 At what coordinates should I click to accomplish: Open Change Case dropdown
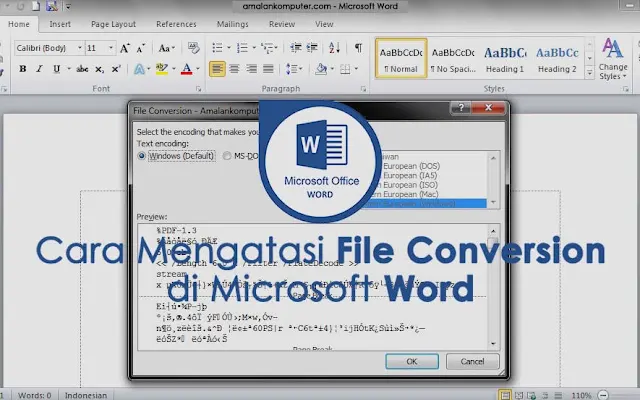click(x=167, y=48)
